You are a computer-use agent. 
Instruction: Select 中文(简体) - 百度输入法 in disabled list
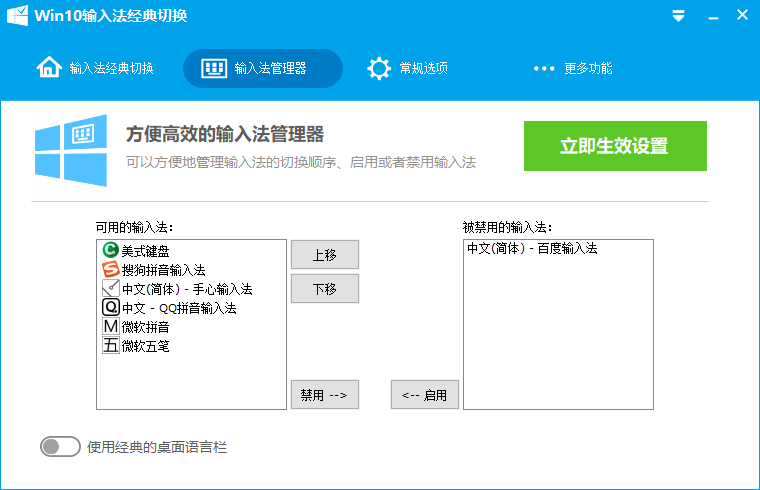tap(532, 249)
